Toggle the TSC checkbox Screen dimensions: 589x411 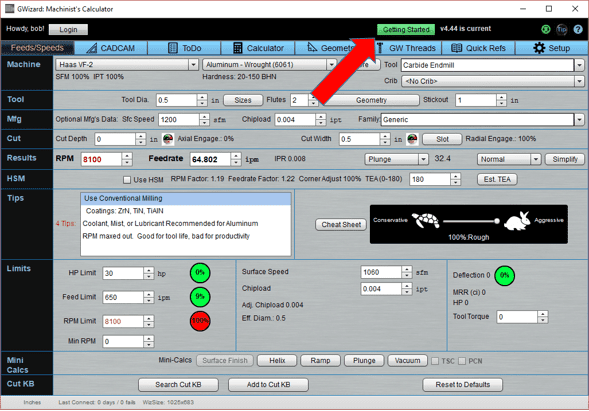435,361
